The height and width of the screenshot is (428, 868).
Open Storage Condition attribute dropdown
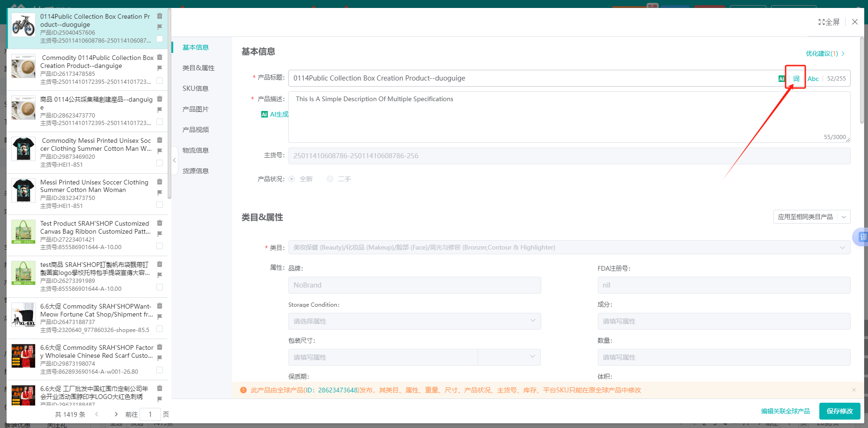click(x=414, y=321)
